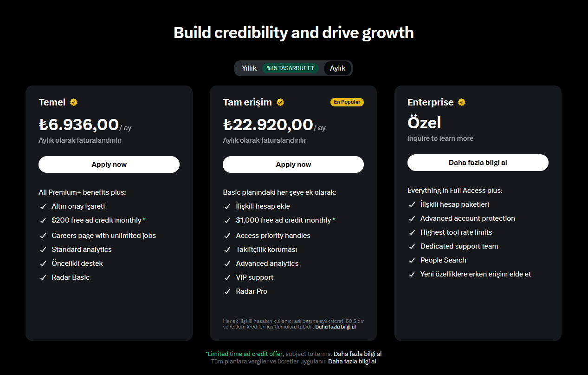Click gold verified badge beside Tam erişim
588x375 pixels.
click(280, 102)
